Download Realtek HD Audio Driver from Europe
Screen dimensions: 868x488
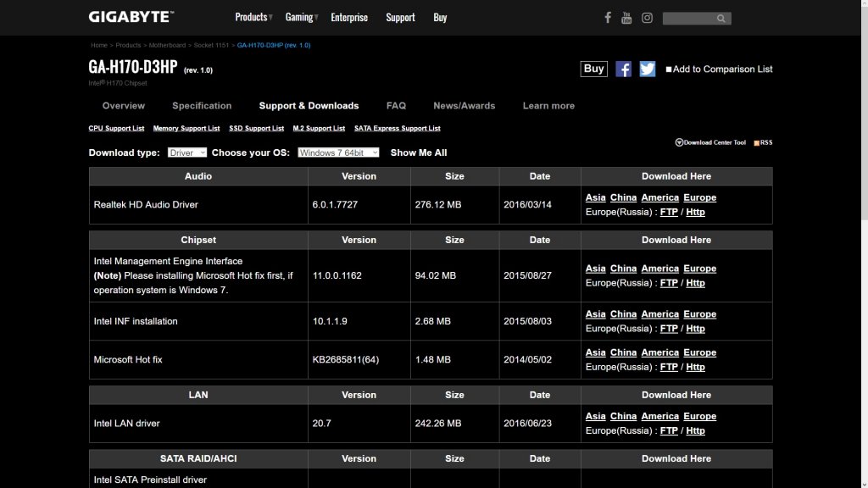(x=699, y=197)
